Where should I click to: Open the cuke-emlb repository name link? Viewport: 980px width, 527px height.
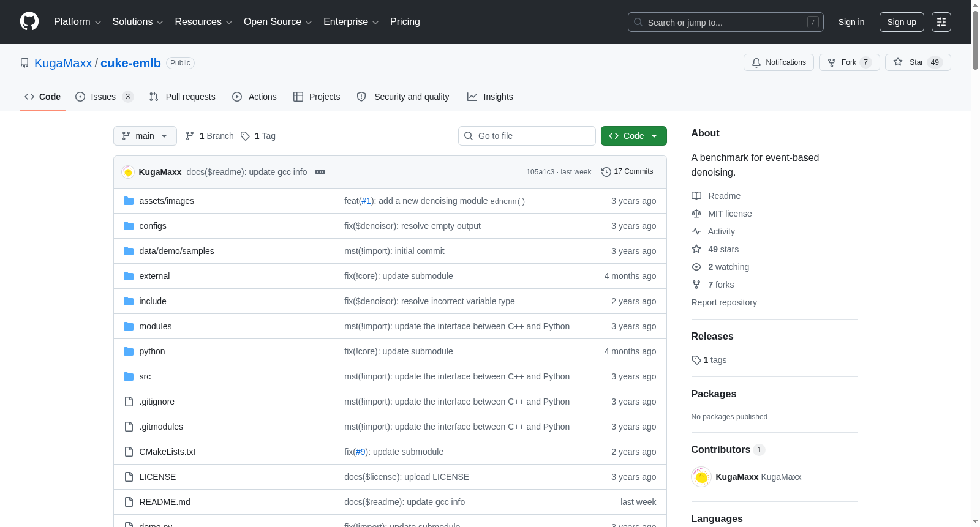(130, 63)
